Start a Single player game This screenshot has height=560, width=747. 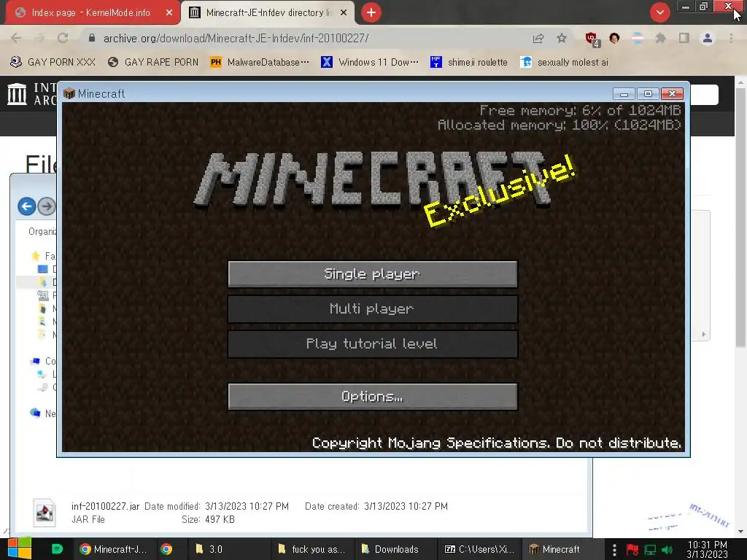click(x=373, y=274)
